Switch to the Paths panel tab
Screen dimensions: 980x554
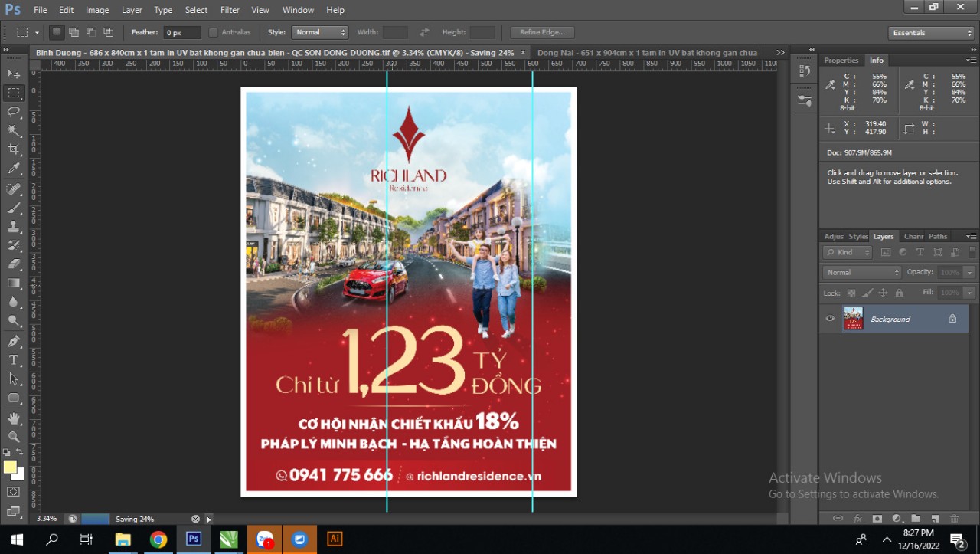pos(938,236)
